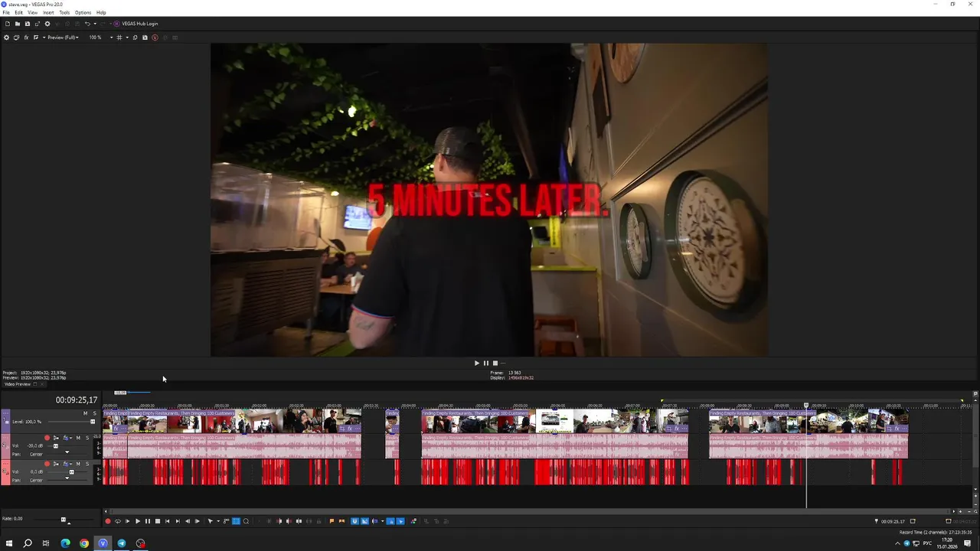Viewport: 980px width, 551px height.
Task: Open Project Properties gear in main toolbar
Action: pyautogui.click(x=47, y=24)
